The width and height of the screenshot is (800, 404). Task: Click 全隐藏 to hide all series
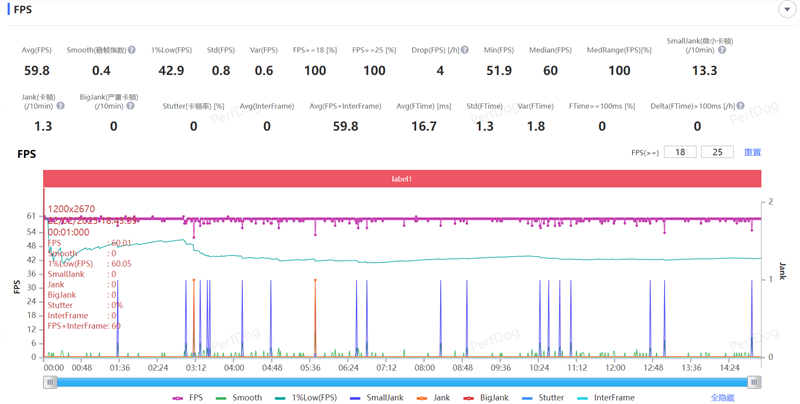722,397
